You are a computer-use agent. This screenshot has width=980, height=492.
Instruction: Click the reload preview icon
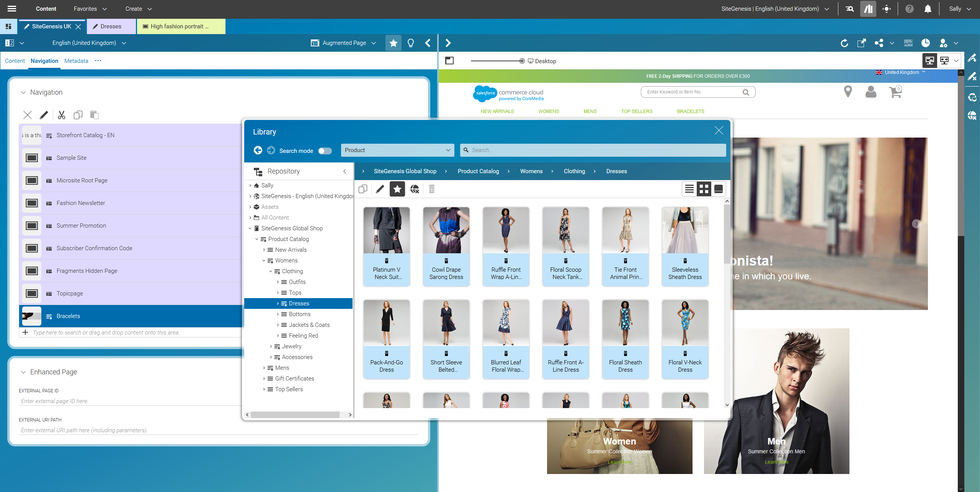pyautogui.click(x=844, y=43)
